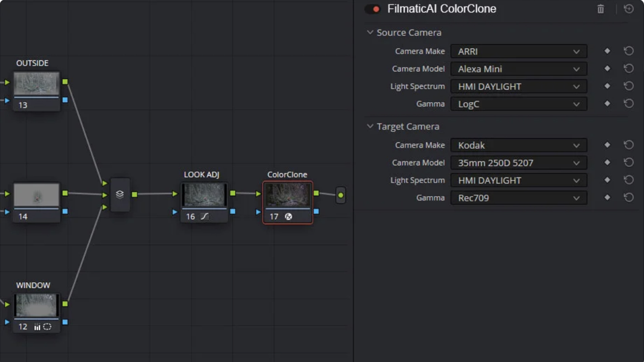Click the power window icon on node 12
The width and height of the screenshot is (644, 362).
(47, 327)
